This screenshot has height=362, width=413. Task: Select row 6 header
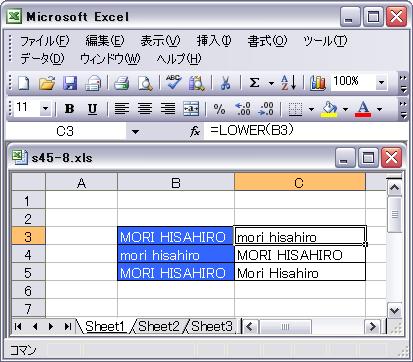point(28,291)
